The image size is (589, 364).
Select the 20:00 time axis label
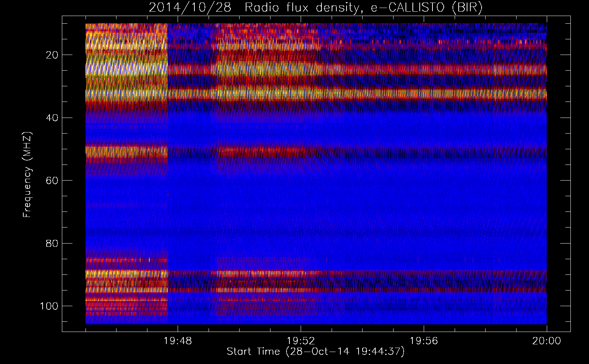[x=546, y=341]
